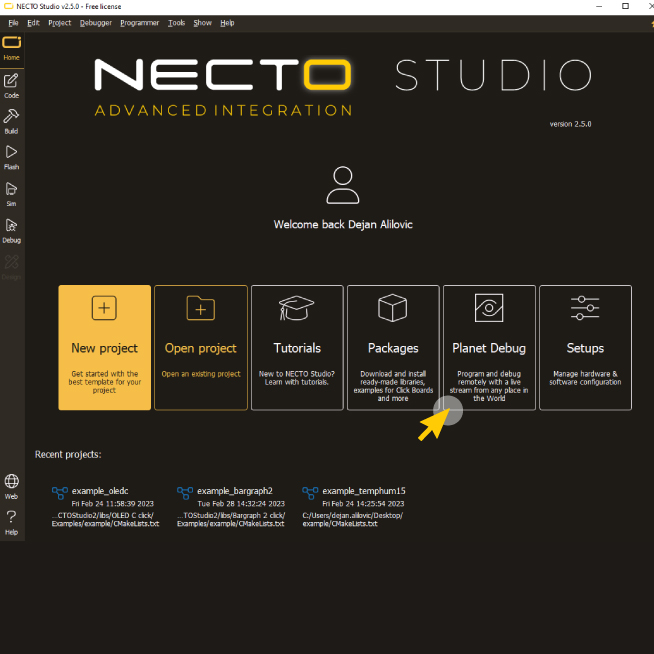Click the plus icon on New project

click(x=104, y=308)
